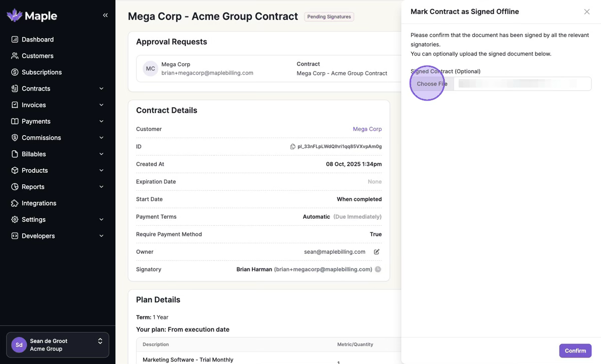The image size is (601, 364).
Task: Click Choose File to upload signed contract
Action: (432, 84)
